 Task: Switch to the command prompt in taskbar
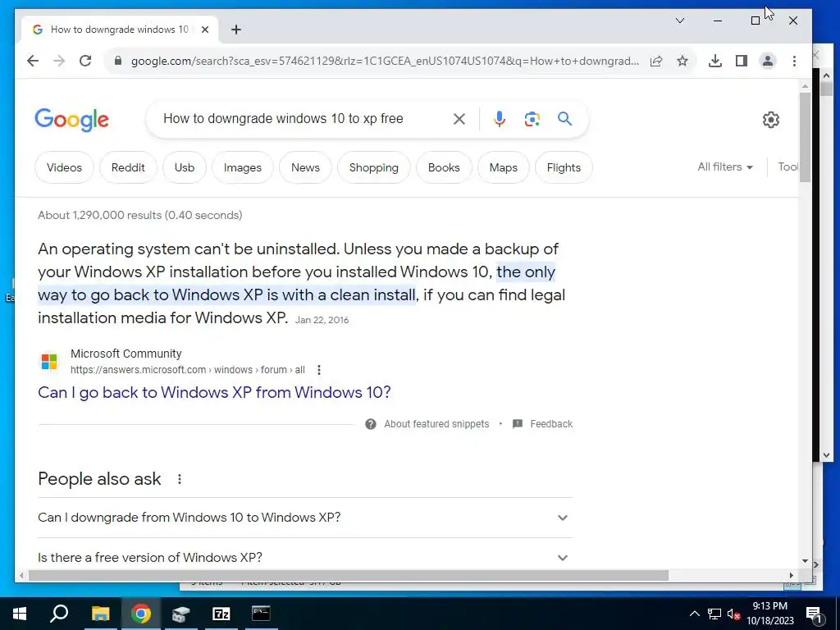click(261, 614)
